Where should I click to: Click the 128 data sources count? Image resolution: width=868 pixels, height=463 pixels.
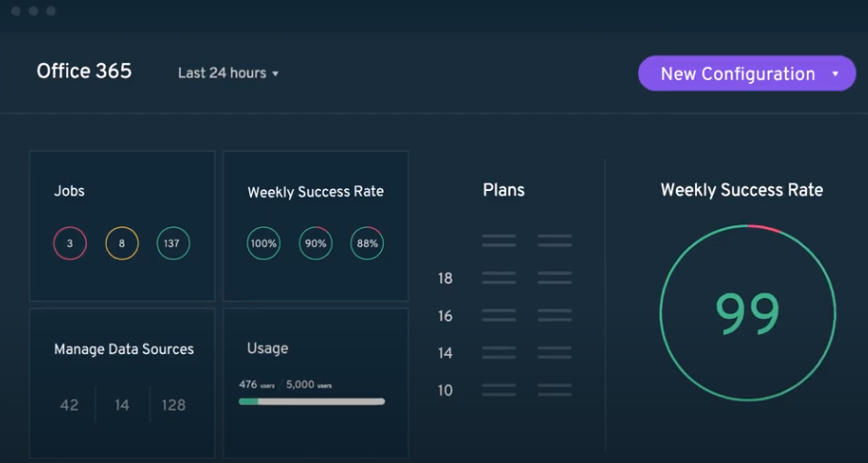point(174,405)
